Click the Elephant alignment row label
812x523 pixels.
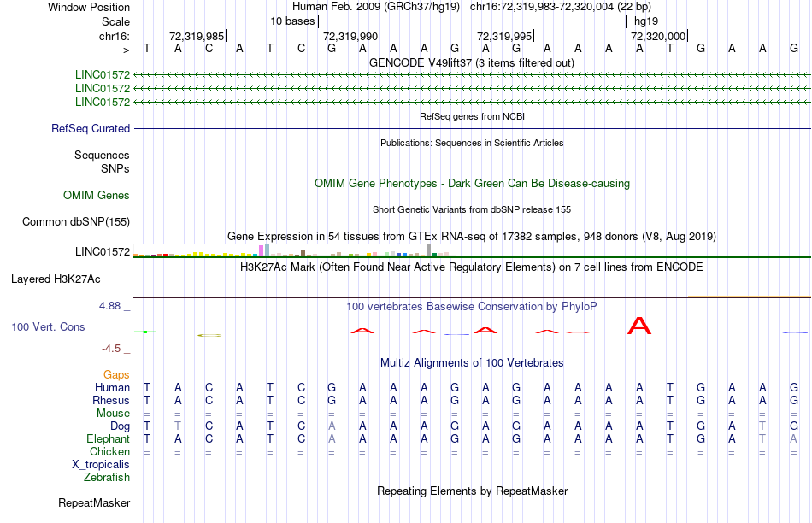point(109,439)
